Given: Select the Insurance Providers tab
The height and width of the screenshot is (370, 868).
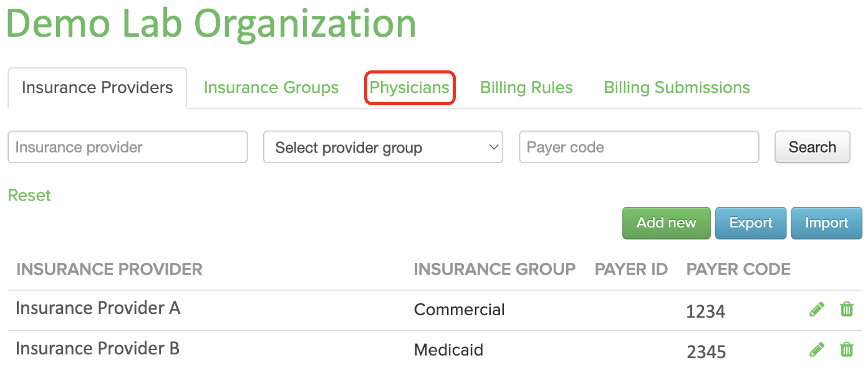Looking at the screenshot, I should [97, 88].
